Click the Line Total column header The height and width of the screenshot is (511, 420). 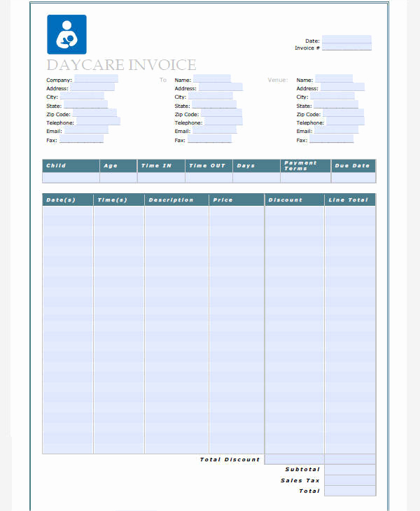point(350,199)
